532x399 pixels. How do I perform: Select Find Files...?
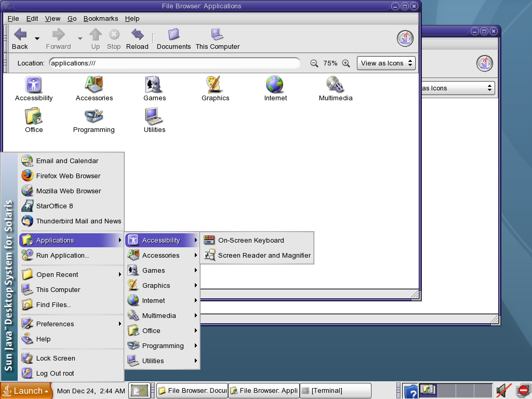coord(71,304)
